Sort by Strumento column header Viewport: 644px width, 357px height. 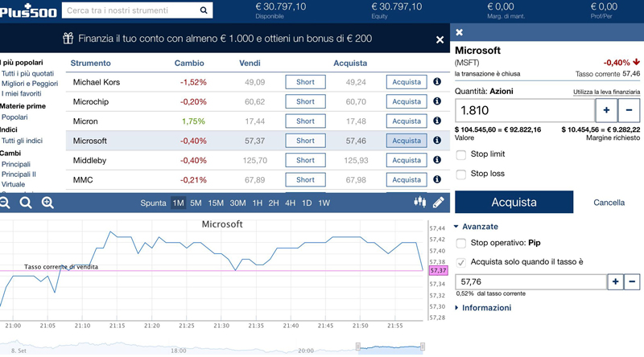pos(90,64)
